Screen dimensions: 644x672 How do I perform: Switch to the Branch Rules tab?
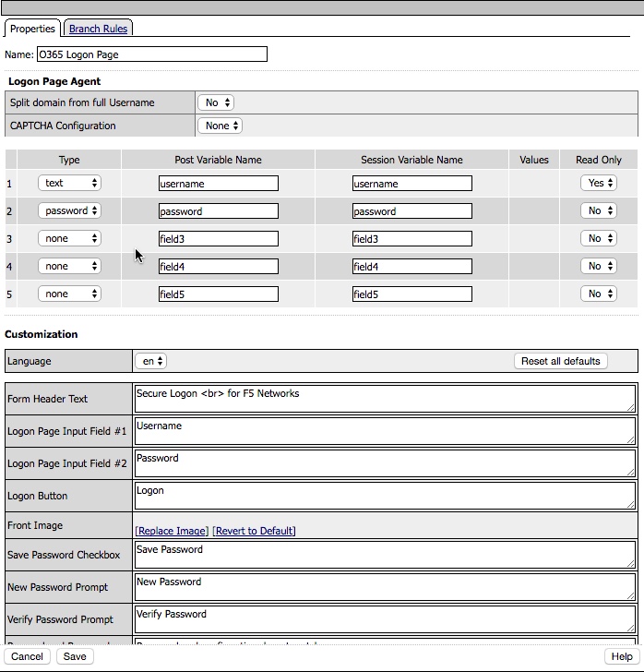(x=98, y=29)
